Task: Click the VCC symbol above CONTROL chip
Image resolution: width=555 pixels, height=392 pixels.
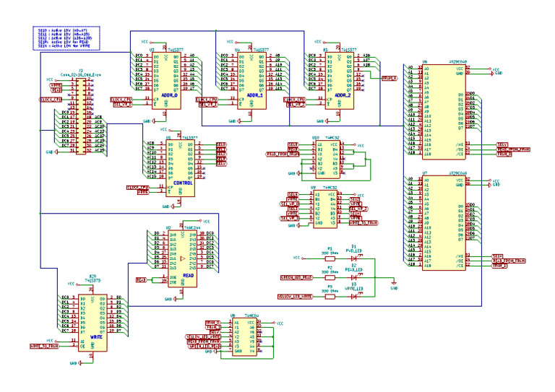Action: click(x=165, y=130)
